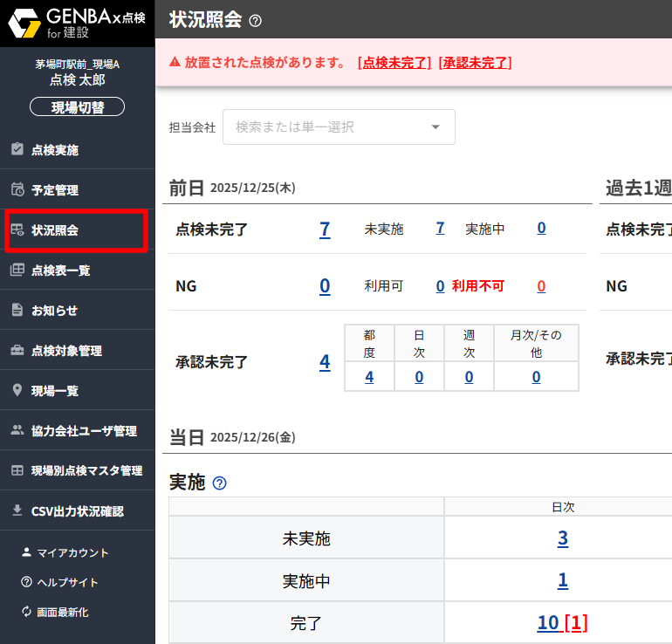Click the warning triangle icon in alert banner
Screen dimensions: 672x644
click(175, 62)
